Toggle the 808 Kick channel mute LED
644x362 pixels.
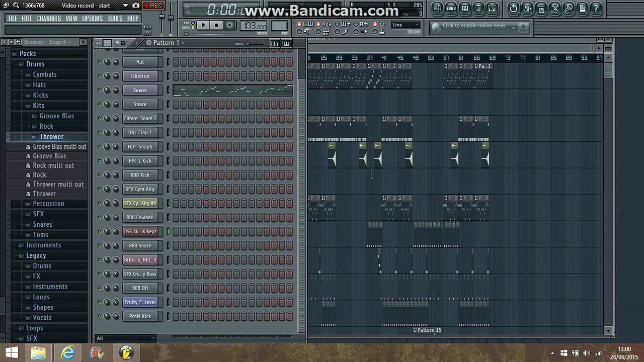[x=99, y=175]
